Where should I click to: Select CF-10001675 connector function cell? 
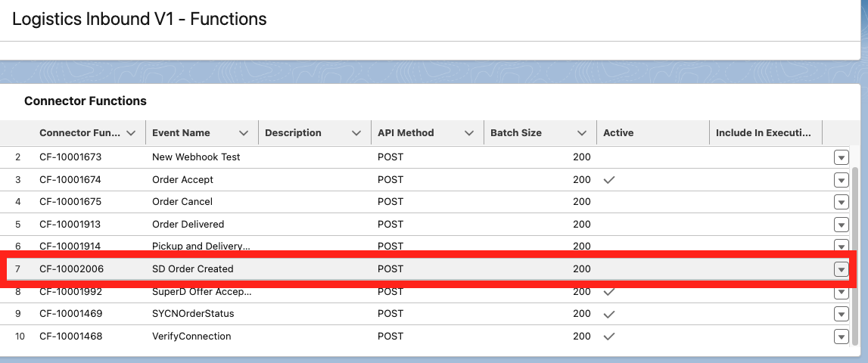pyautogui.click(x=70, y=202)
